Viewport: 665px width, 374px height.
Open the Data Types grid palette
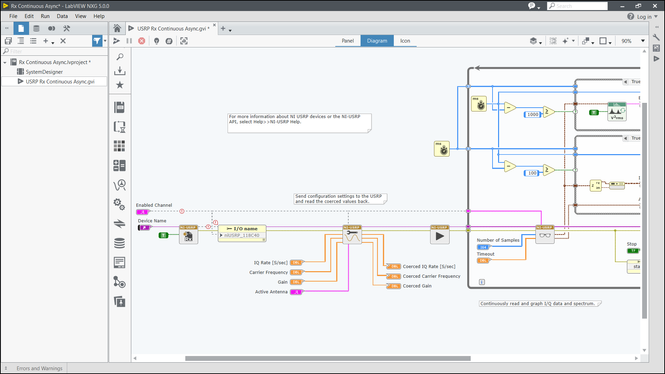pyautogui.click(x=120, y=146)
